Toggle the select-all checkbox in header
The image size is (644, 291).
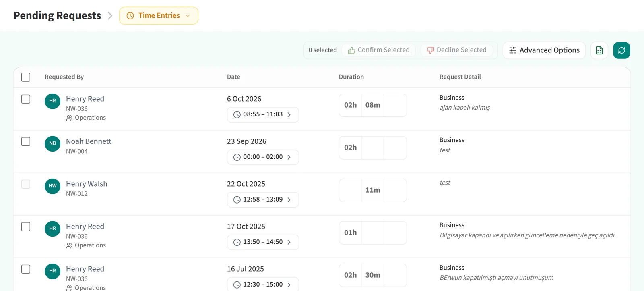[x=26, y=77]
